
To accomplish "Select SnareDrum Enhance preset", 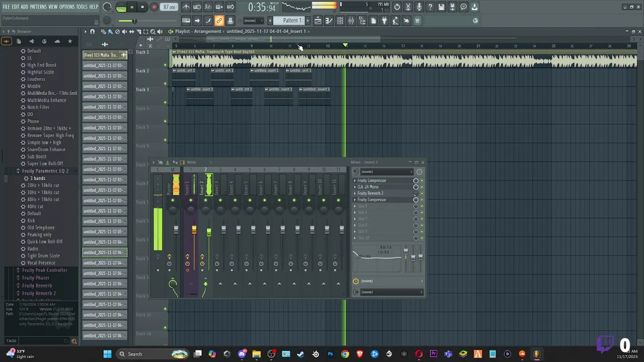I will 46,149.
